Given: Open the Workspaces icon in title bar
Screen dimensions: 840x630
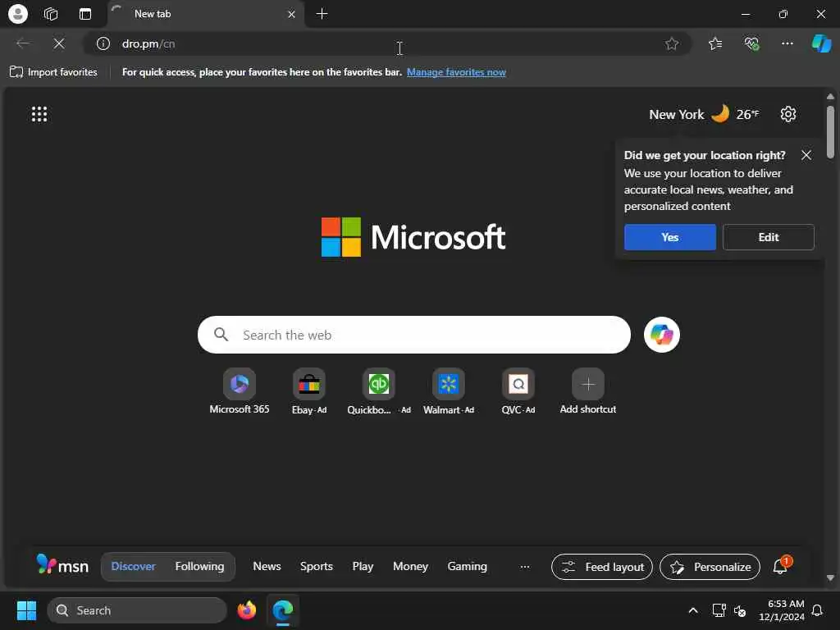Looking at the screenshot, I should pos(51,14).
